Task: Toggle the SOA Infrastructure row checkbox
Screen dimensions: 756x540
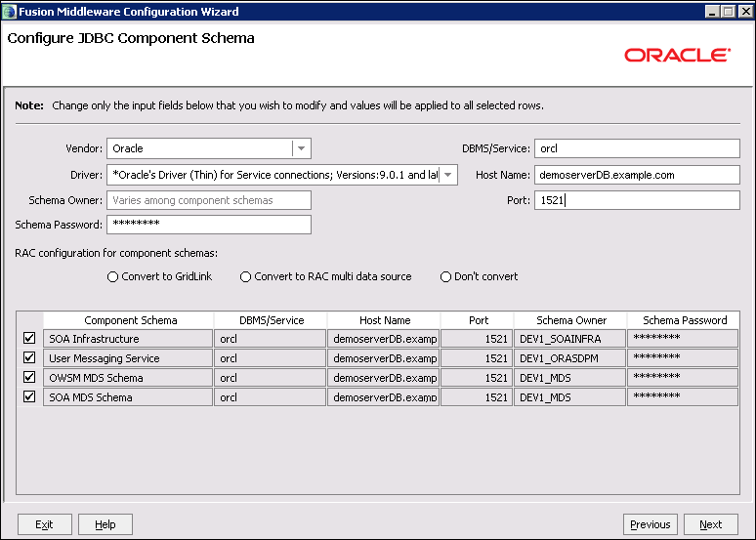Action: 29,339
